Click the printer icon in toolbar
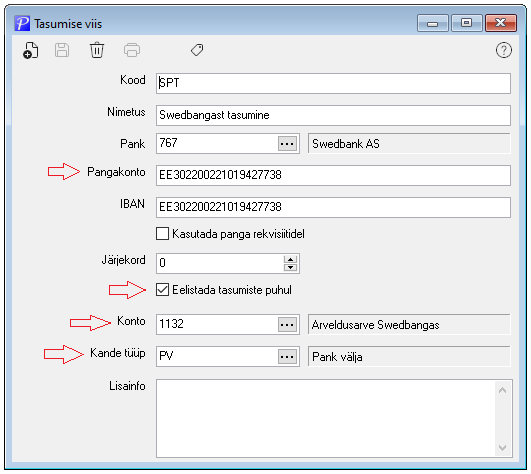531x474 pixels. point(132,50)
